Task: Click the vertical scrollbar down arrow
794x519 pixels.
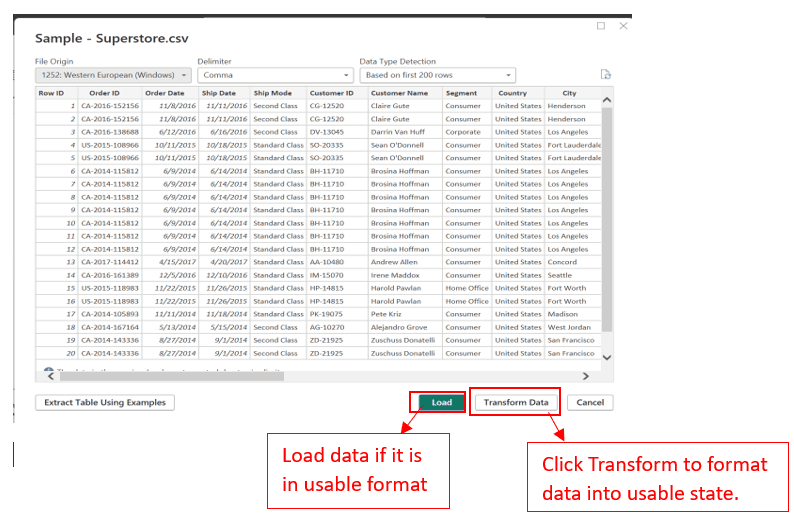Action: 606,357
